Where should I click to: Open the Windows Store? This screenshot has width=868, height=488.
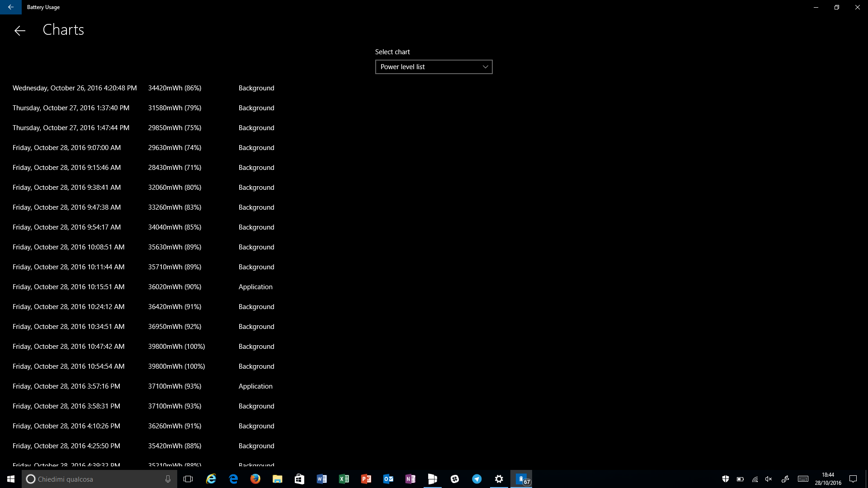point(299,479)
